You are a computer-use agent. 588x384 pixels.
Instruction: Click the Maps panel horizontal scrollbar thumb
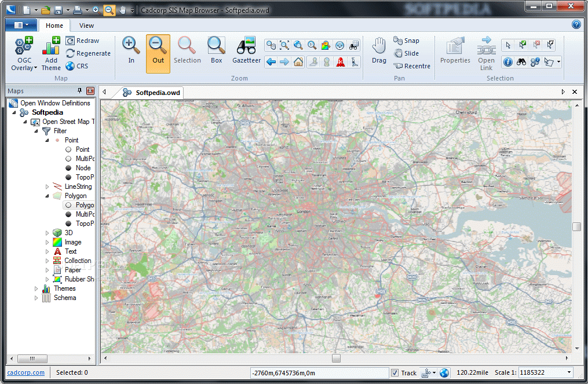point(32,359)
